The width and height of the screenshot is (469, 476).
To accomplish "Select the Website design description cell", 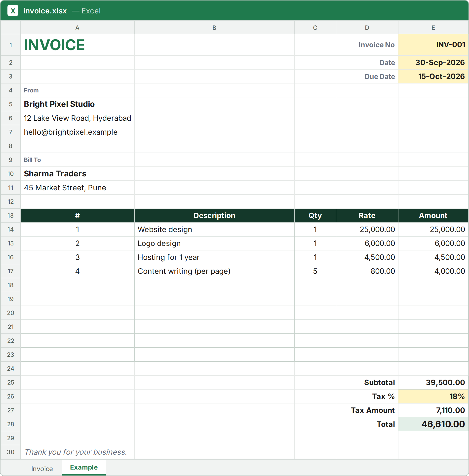I will pyautogui.click(x=214, y=229).
